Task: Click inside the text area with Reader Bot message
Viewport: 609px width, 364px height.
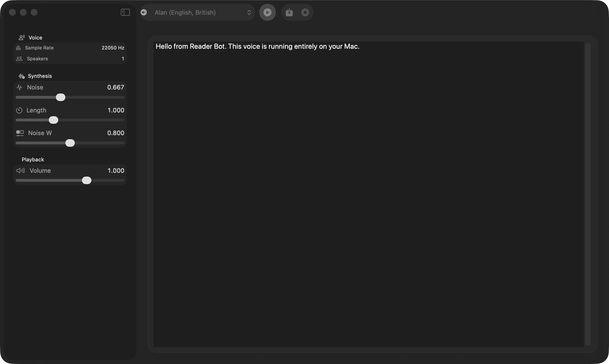Action: pyautogui.click(x=368, y=172)
